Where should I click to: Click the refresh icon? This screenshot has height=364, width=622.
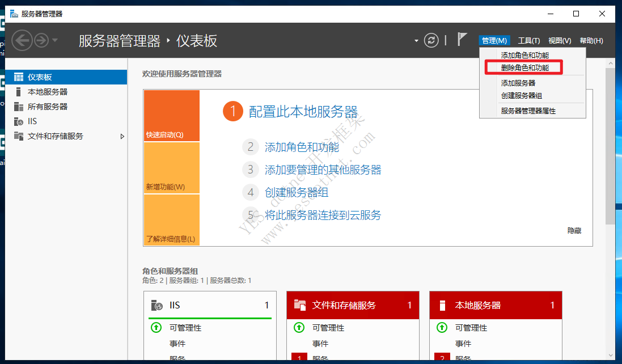point(430,40)
